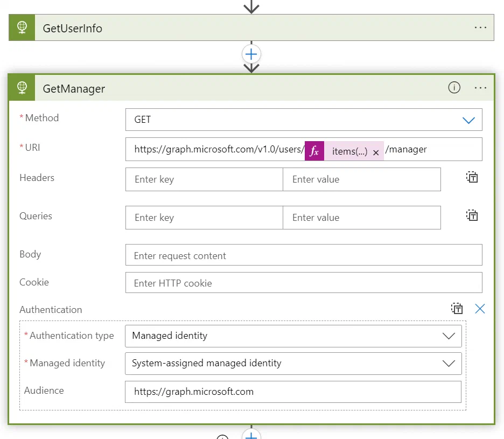
Task: Click the GetUserInfo action header
Action: pos(251,27)
